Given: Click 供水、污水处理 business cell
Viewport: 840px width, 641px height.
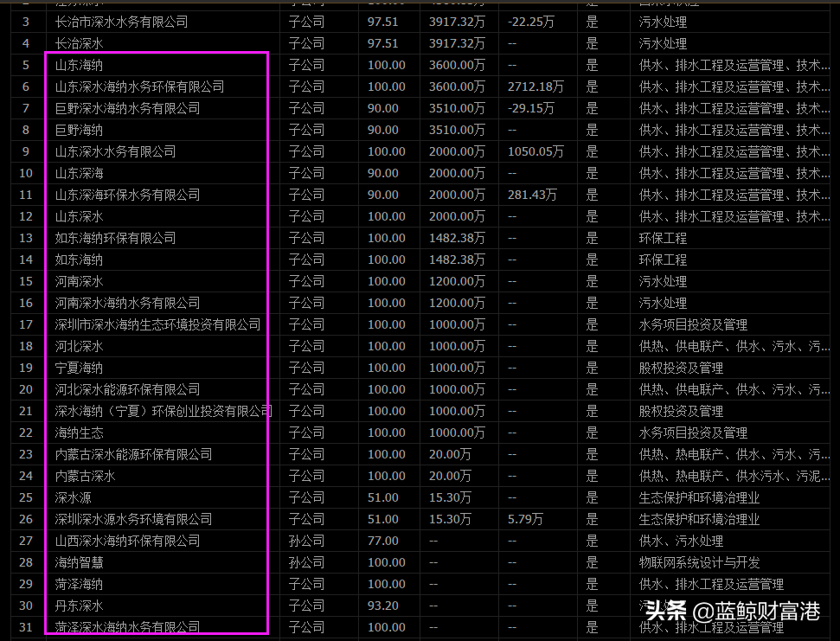Looking at the screenshot, I should pyautogui.click(x=681, y=541).
